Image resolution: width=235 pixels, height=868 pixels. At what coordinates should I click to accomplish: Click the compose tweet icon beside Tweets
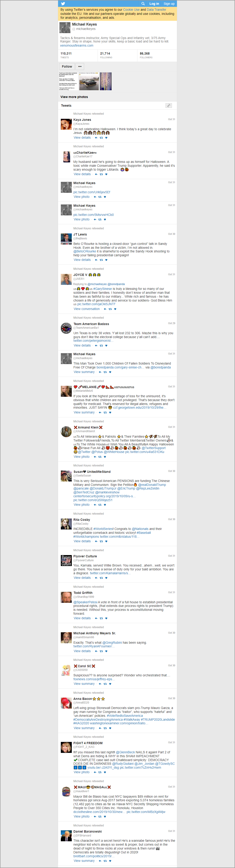pyautogui.click(x=168, y=106)
